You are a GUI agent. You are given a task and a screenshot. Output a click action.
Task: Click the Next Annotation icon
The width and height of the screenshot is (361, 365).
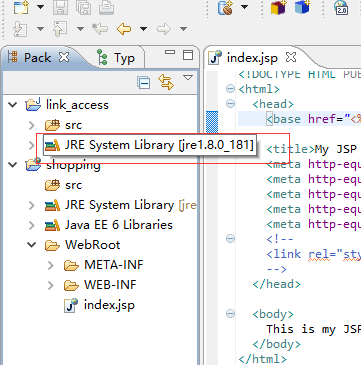tap(21, 29)
